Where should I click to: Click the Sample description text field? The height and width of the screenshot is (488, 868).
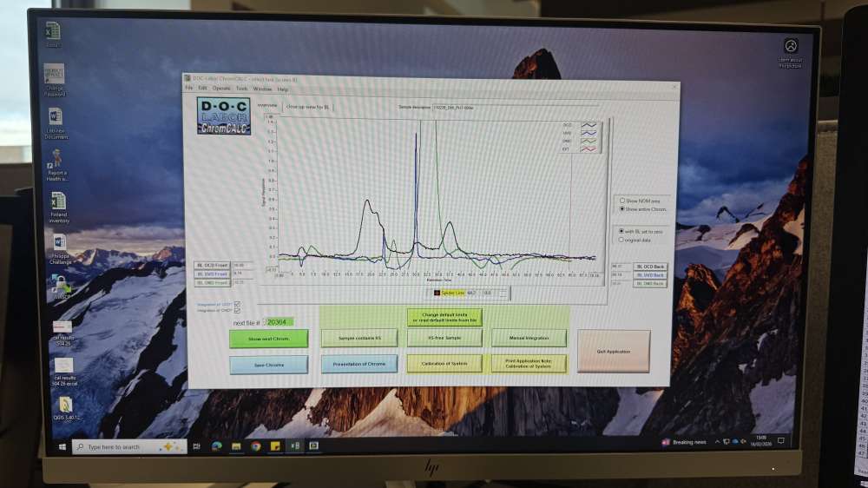(x=515, y=108)
